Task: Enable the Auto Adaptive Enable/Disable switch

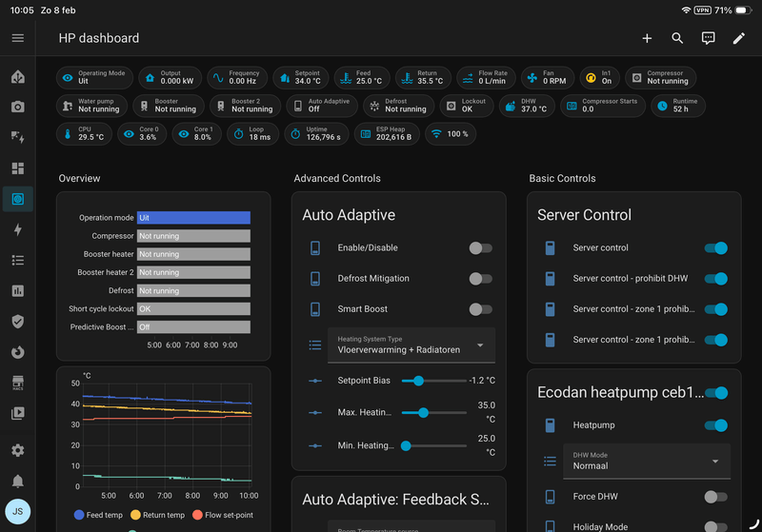Action: pyautogui.click(x=480, y=248)
